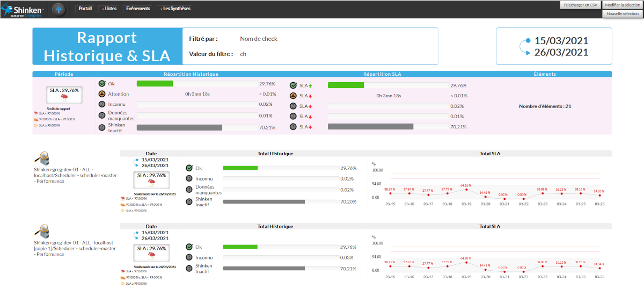Click the orange Attention status icon
644x289 pixels.
click(102, 95)
